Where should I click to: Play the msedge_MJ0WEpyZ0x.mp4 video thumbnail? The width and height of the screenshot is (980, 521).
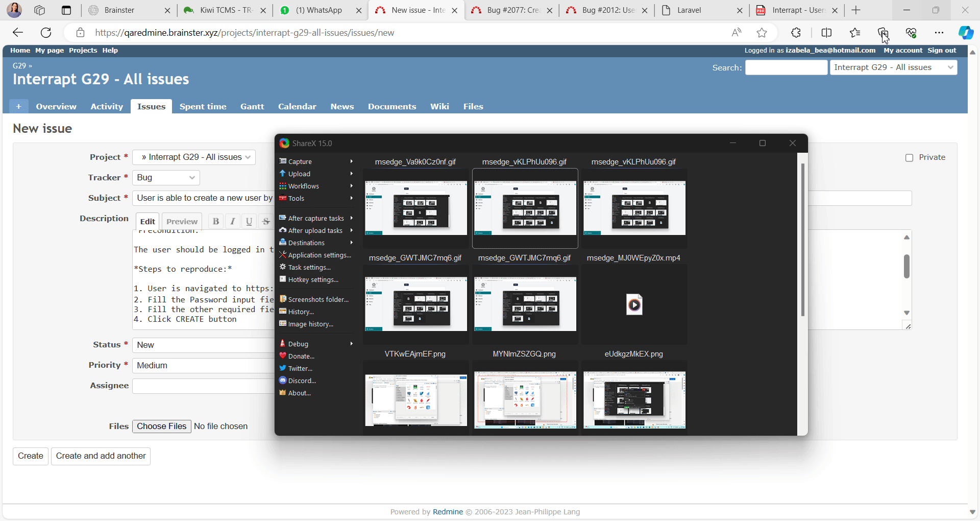tap(634, 305)
